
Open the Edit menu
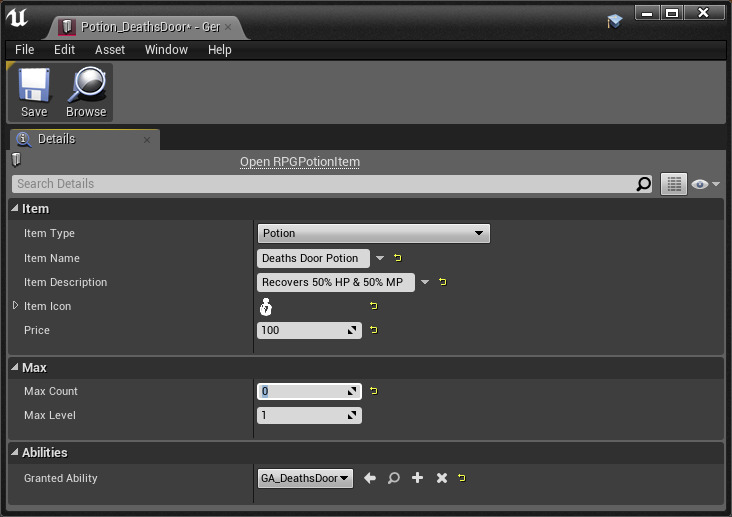(x=64, y=50)
